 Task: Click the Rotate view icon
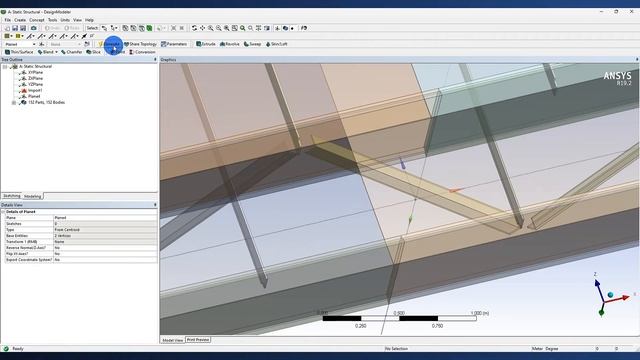pyautogui.click(x=194, y=28)
